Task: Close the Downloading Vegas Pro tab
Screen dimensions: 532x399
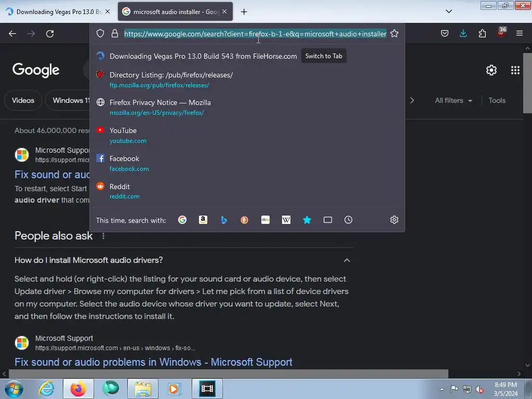Action: (108, 11)
